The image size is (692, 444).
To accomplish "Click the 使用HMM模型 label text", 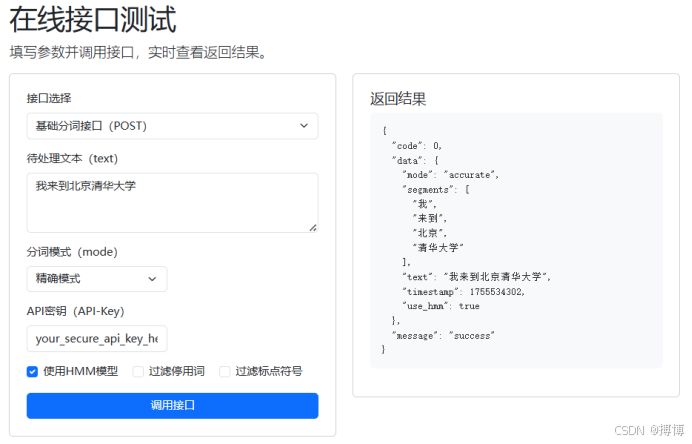I will tap(81, 371).
